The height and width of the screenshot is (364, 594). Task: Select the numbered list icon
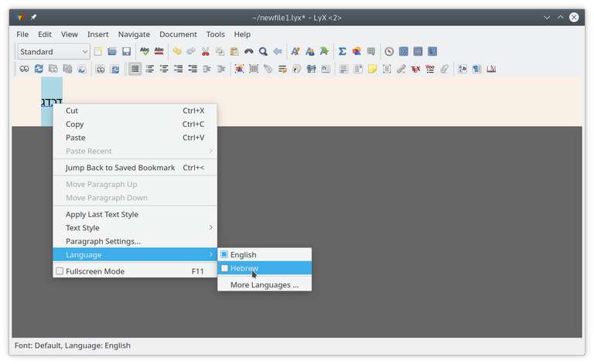coord(149,69)
